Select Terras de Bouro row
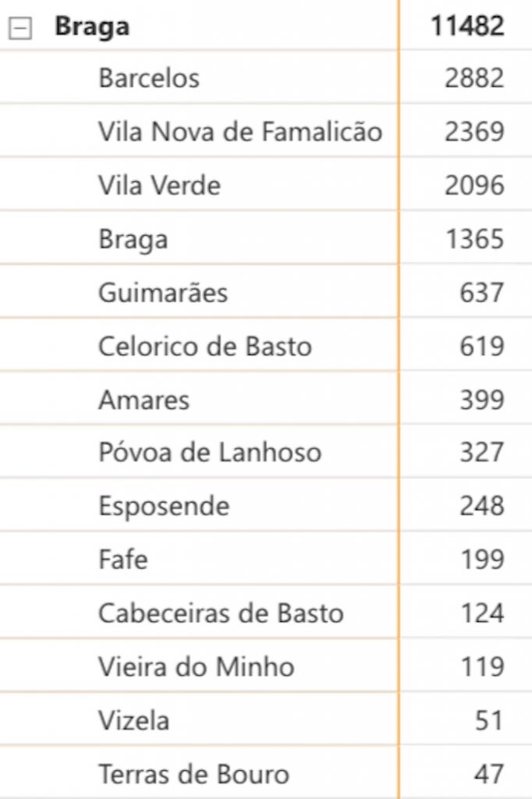The height and width of the screenshot is (799, 532). pos(193,774)
